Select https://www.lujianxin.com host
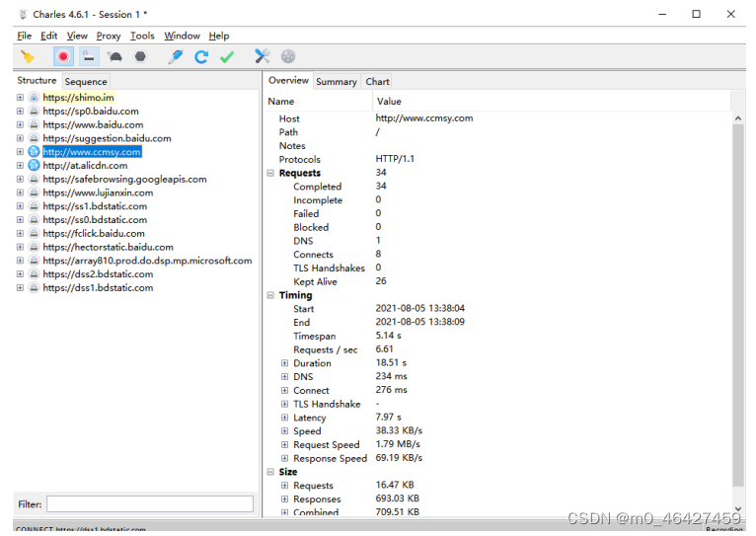This screenshot has height=536, width=756. click(x=98, y=192)
